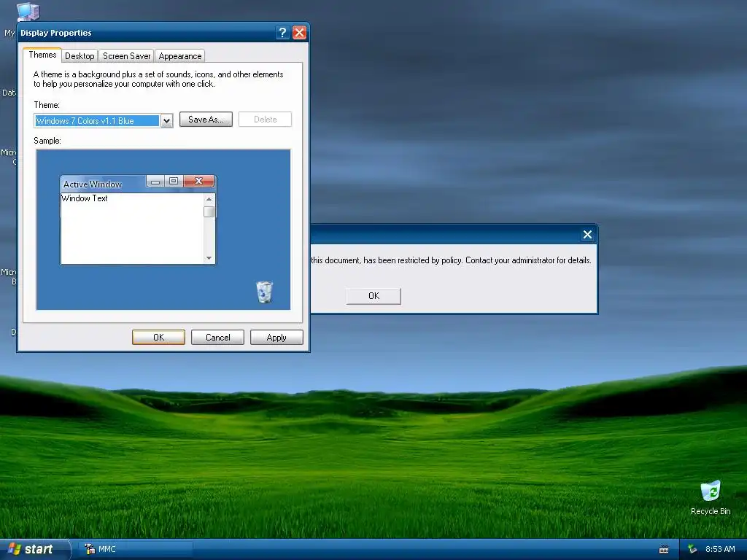Click the sample window scroll down arrow
747x560 pixels.
tap(209, 258)
